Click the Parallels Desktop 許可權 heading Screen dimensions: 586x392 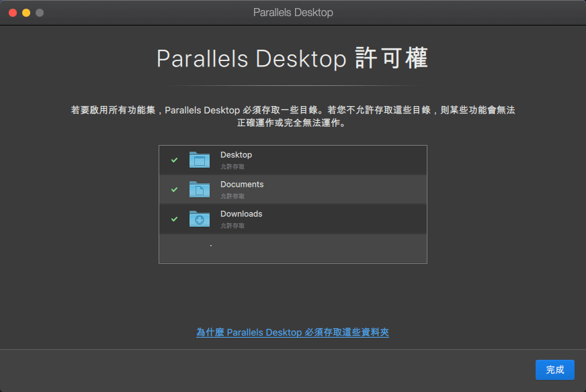292,58
